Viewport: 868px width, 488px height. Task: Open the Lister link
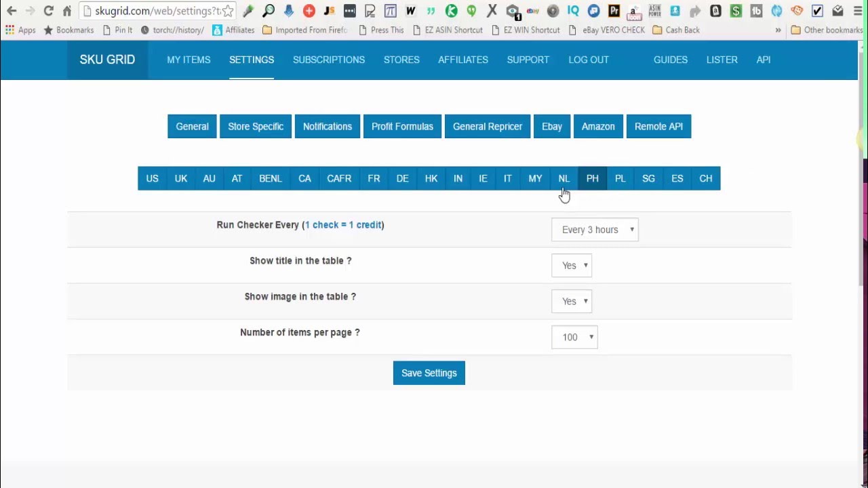pos(722,60)
